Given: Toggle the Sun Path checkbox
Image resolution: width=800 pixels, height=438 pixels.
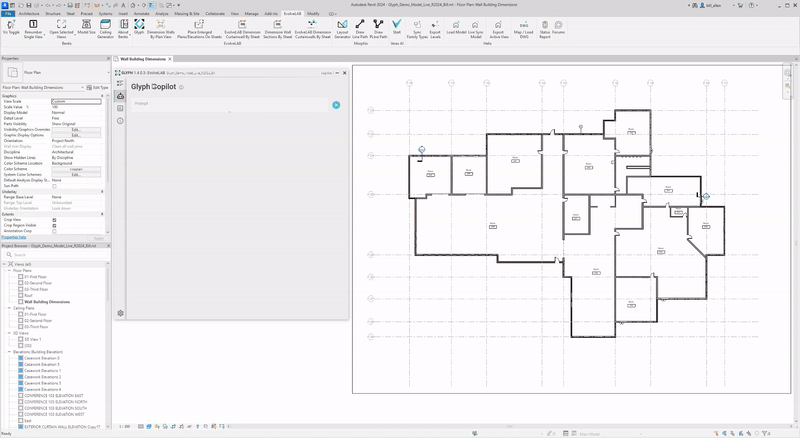Looking at the screenshot, I should tap(54, 185).
